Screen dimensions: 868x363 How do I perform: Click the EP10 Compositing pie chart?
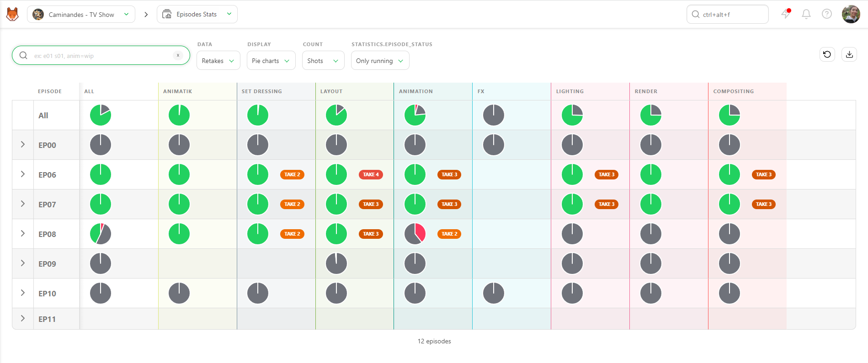tap(730, 293)
